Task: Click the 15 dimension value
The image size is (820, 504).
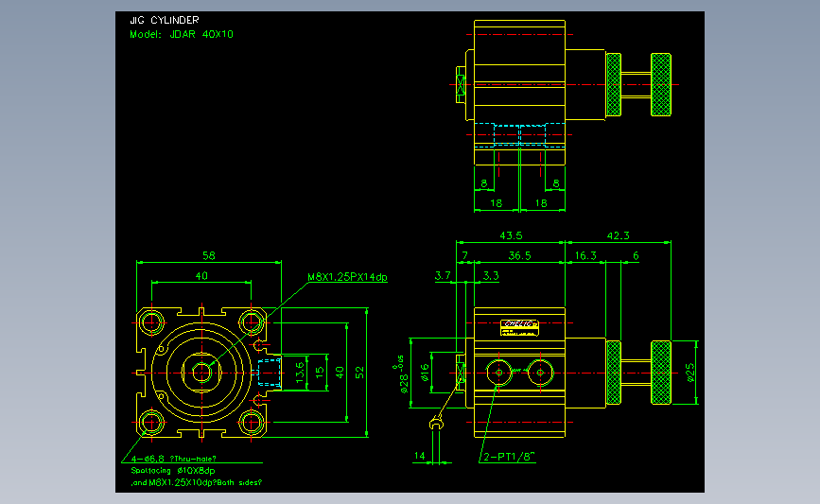Action: tap(320, 373)
